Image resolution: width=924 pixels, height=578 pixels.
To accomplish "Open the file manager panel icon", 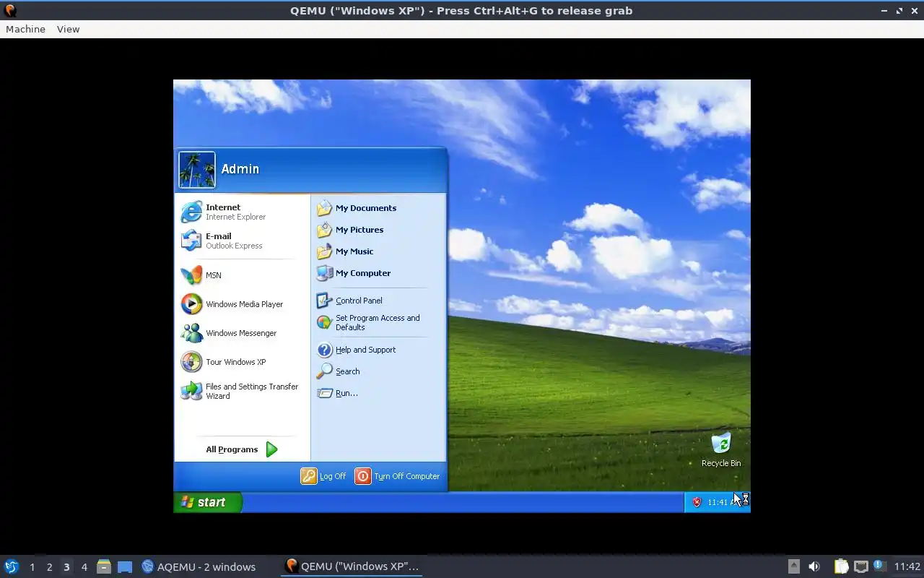I will pyautogui.click(x=104, y=566).
